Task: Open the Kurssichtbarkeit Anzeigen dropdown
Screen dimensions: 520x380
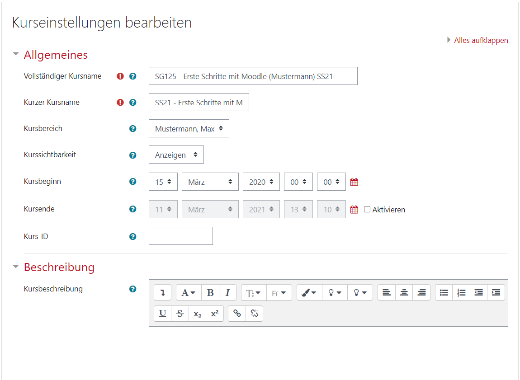Action: tap(176, 155)
